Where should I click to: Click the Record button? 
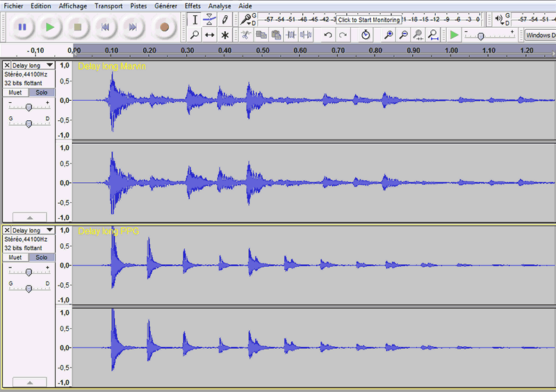tap(165, 27)
